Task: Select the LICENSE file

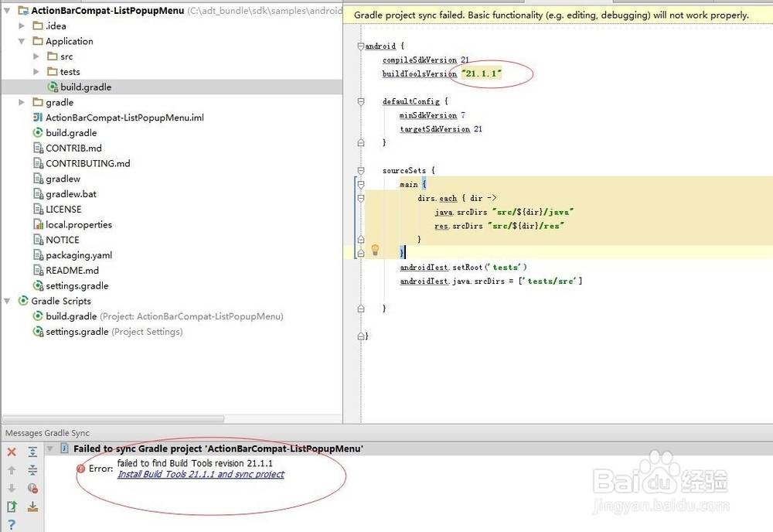Action: pos(63,209)
